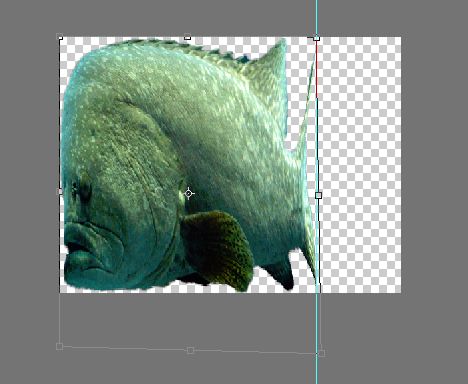Image resolution: width=468 pixels, height=384 pixels.
Task: Select the middle-right transform edge handle
Action: (318, 195)
